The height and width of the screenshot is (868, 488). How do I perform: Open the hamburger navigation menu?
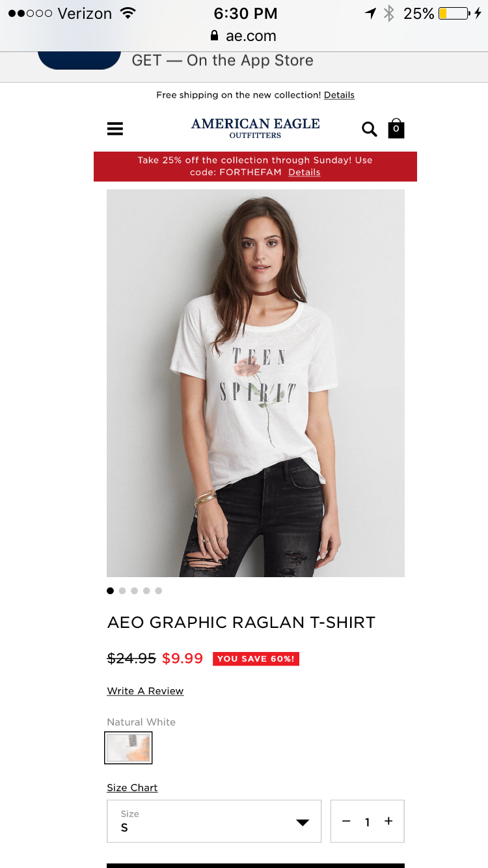[115, 129]
